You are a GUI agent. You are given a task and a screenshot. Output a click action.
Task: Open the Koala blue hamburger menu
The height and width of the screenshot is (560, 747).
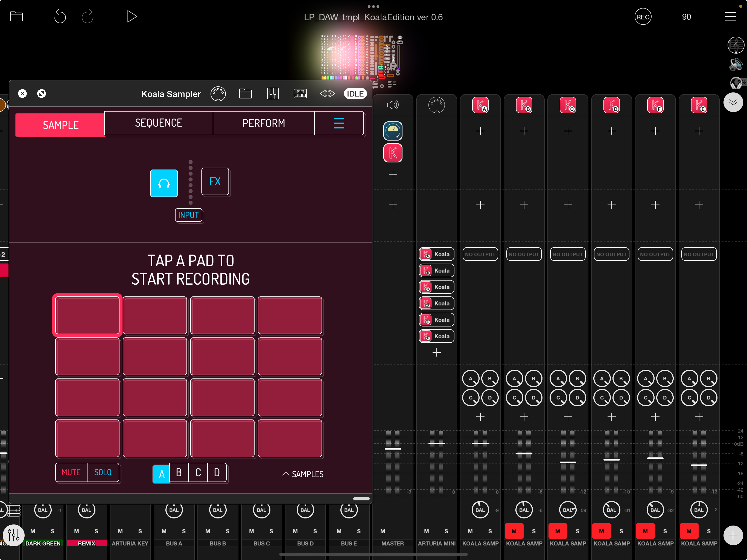[339, 123]
